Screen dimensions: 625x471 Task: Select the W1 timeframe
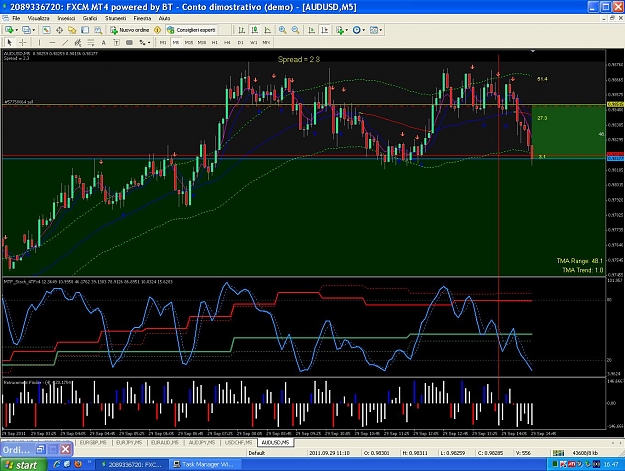pyautogui.click(x=254, y=42)
